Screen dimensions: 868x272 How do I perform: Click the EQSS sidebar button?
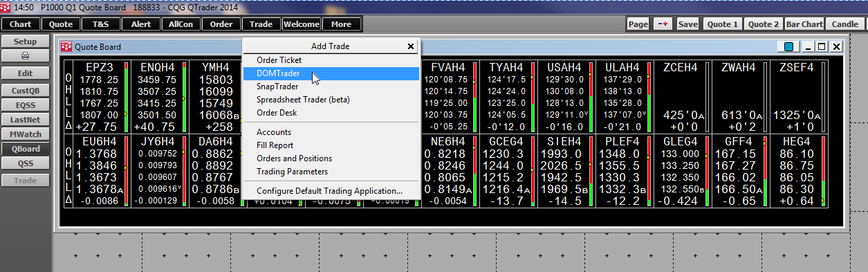coord(25,105)
